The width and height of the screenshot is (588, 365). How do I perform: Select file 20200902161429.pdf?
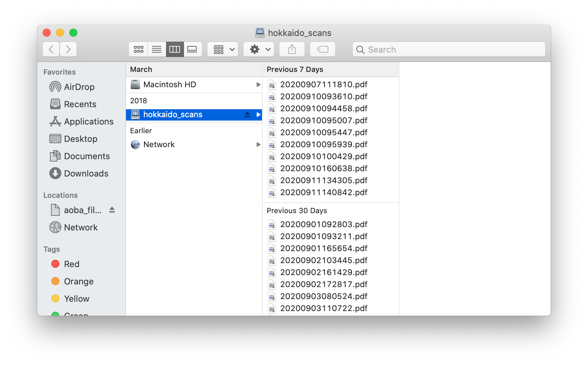323,272
